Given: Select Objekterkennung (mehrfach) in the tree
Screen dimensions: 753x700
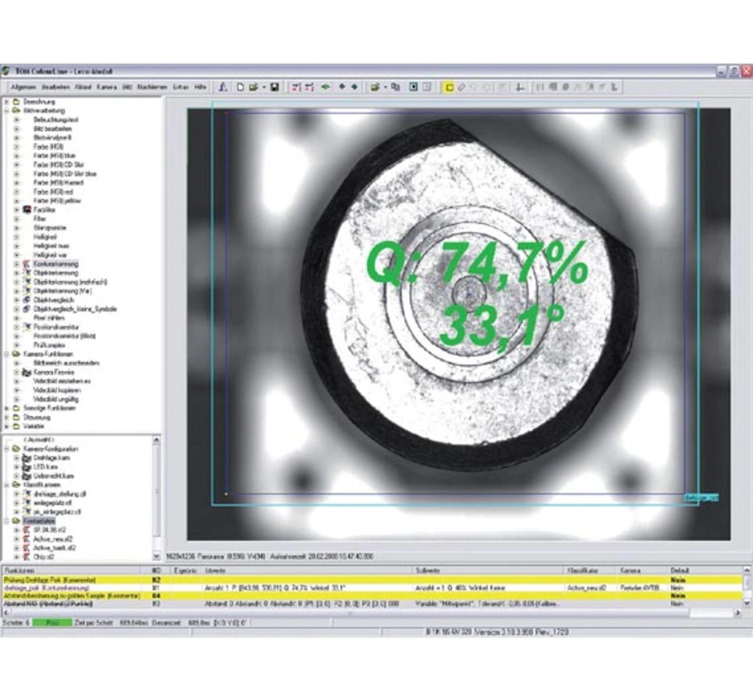Looking at the screenshot, I should [x=70, y=282].
